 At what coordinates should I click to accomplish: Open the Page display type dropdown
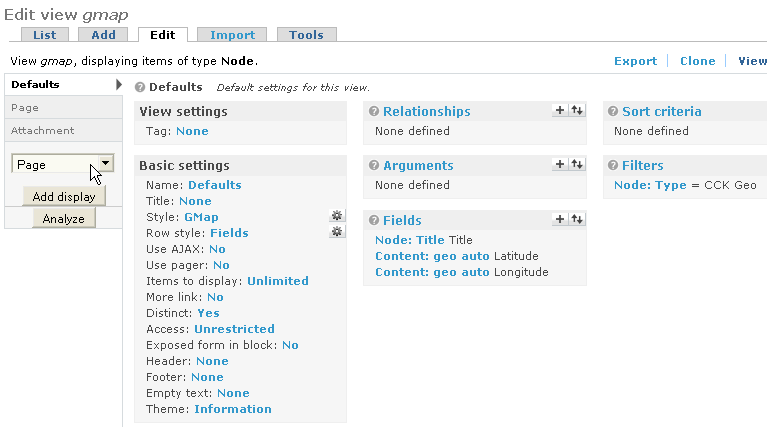106,164
